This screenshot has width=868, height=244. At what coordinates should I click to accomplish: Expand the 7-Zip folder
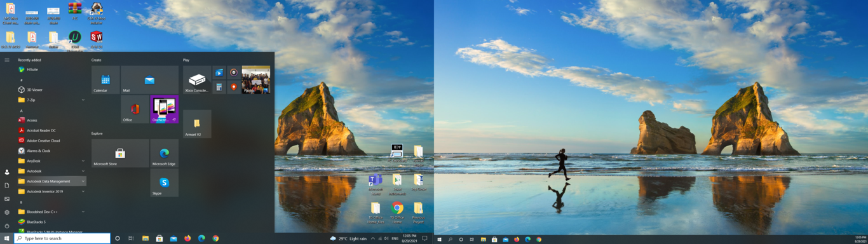(x=51, y=100)
